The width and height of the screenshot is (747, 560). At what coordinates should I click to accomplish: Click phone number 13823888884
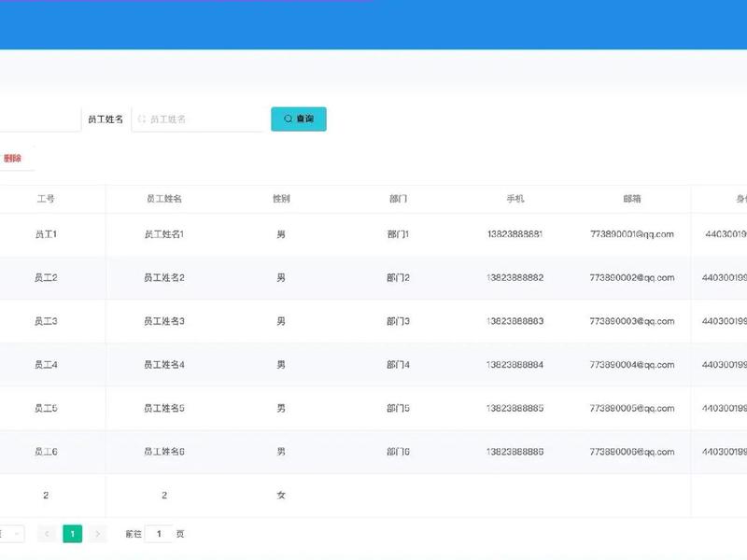tap(515, 365)
